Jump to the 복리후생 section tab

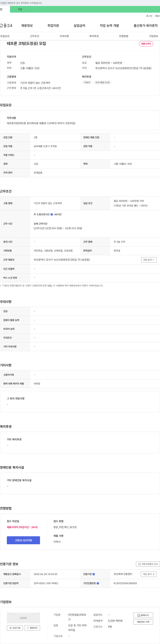point(94,36)
